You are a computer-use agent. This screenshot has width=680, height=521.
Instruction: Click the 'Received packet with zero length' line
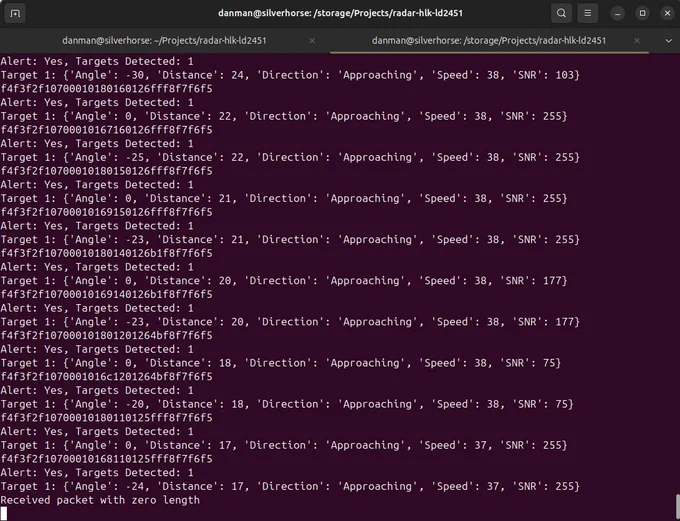(x=100, y=500)
